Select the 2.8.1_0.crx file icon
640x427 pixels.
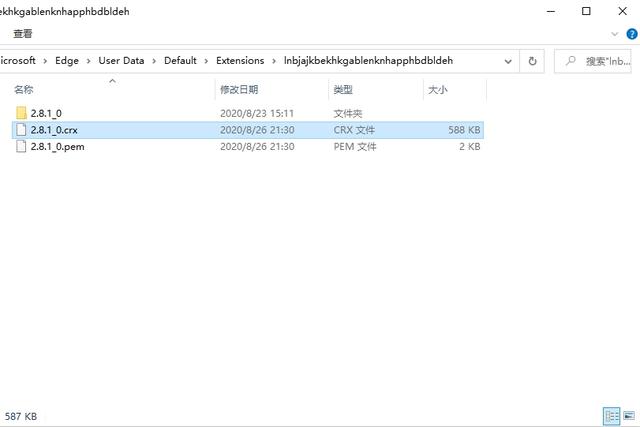pyautogui.click(x=21, y=130)
